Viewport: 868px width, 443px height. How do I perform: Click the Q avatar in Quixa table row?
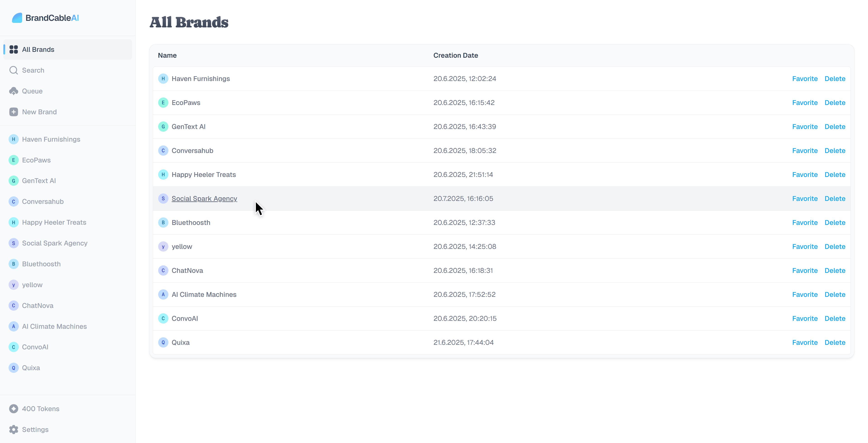point(163,343)
